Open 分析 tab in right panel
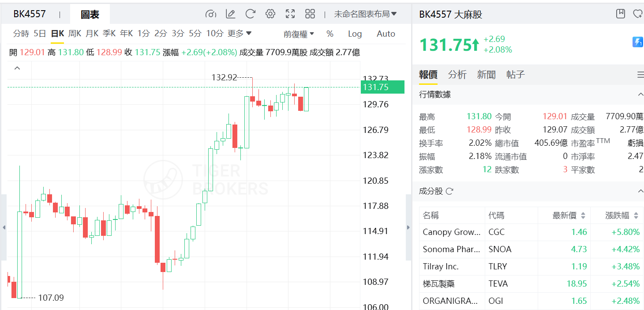 pyautogui.click(x=457, y=75)
